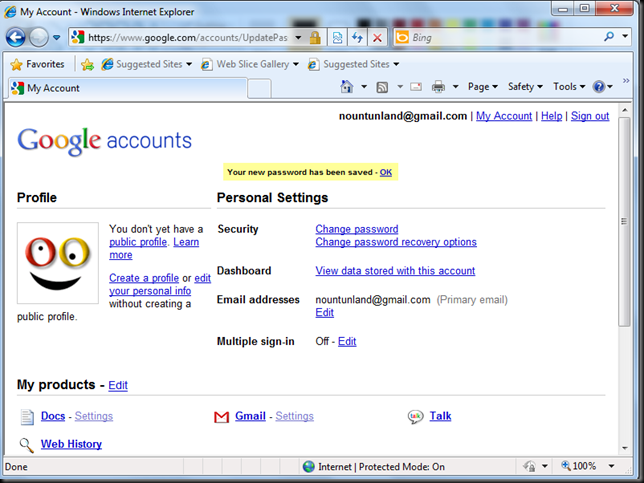Open View data stored with this account
The image size is (644, 483).
tap(395, 271)
